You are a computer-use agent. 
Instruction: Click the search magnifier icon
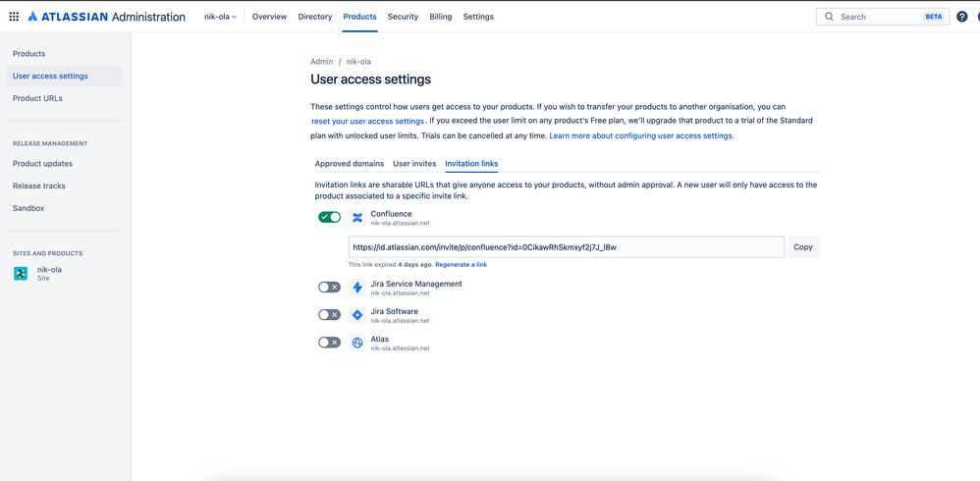830,17
